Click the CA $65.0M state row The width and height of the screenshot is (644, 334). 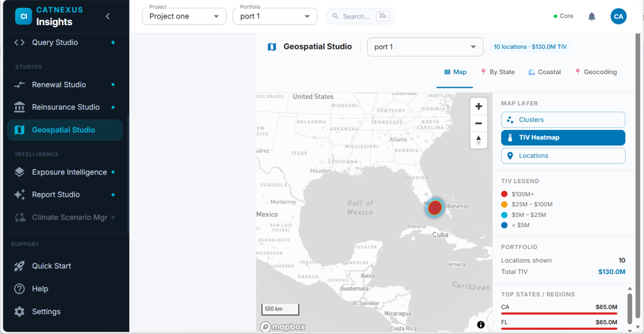tap(559, 309)
